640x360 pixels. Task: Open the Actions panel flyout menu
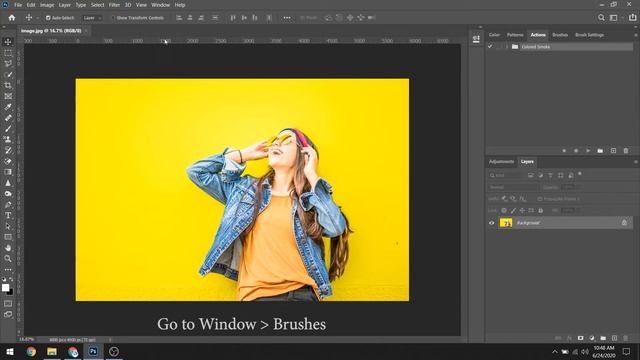tap(636, 35)
